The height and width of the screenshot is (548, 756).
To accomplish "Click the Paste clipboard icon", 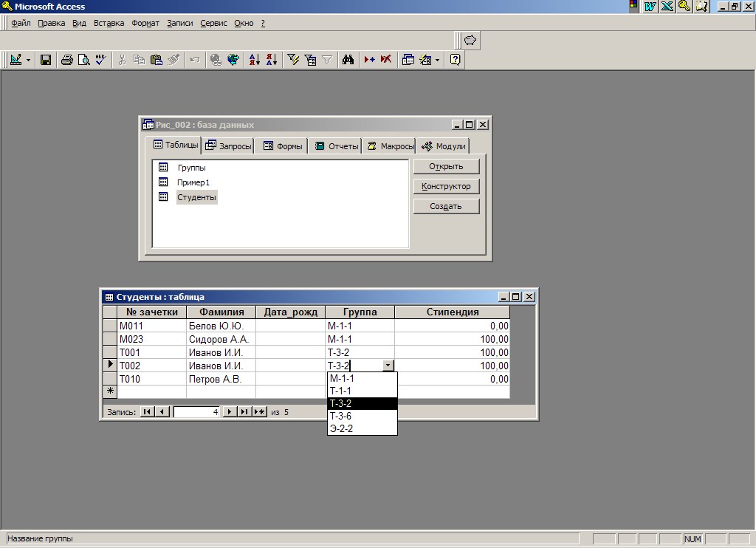I will 157,60.
